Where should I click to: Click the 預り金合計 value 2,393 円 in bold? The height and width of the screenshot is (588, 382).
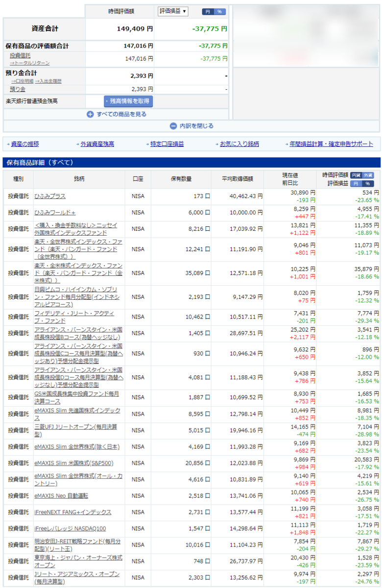[142, 76]
